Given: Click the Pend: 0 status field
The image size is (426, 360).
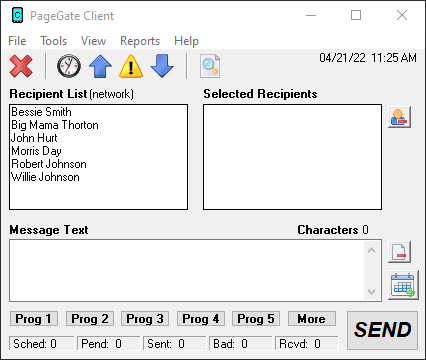Looking at the screenshot, I should pos(108,343).
